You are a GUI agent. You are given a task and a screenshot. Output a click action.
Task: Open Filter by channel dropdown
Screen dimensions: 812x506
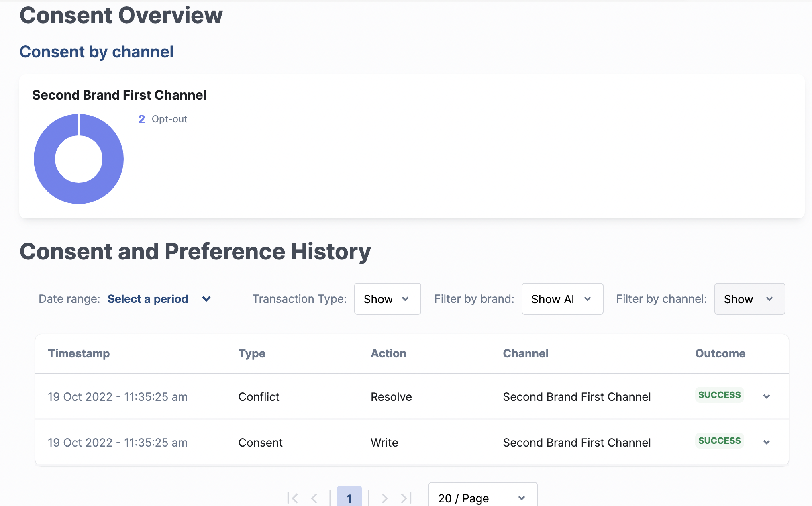pos(749,299)
